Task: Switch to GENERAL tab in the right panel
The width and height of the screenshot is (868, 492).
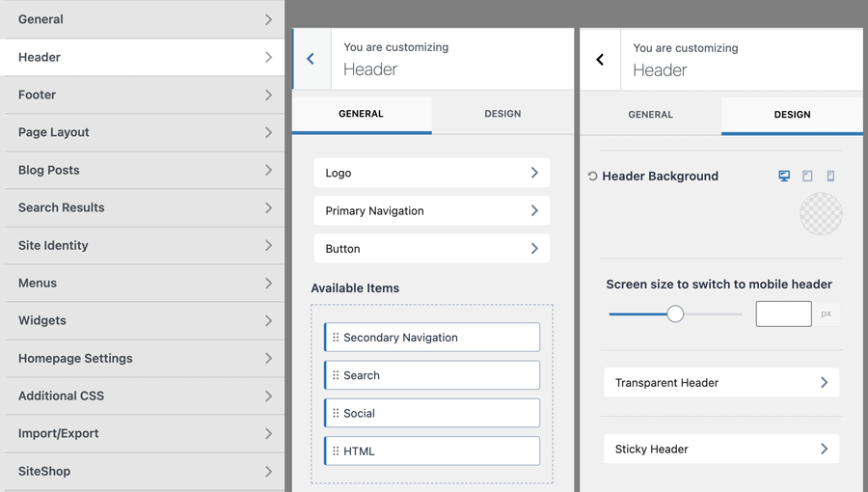Action: click(x=650, y=115)
